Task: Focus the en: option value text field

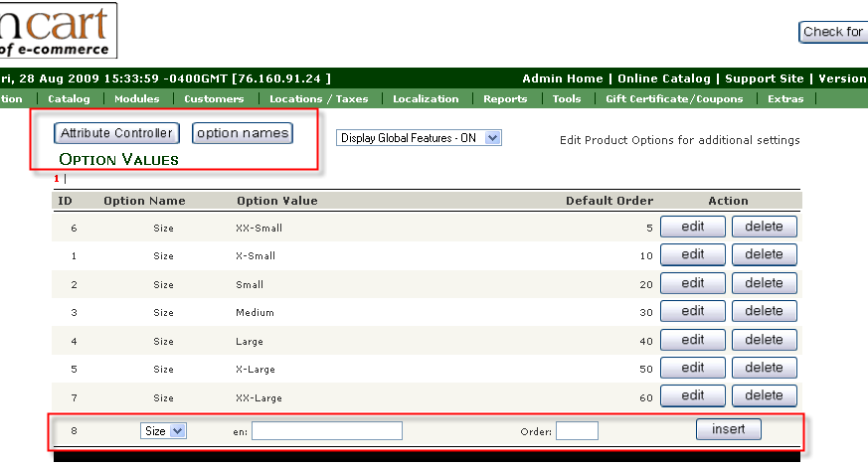Action: tap(327, 431)
